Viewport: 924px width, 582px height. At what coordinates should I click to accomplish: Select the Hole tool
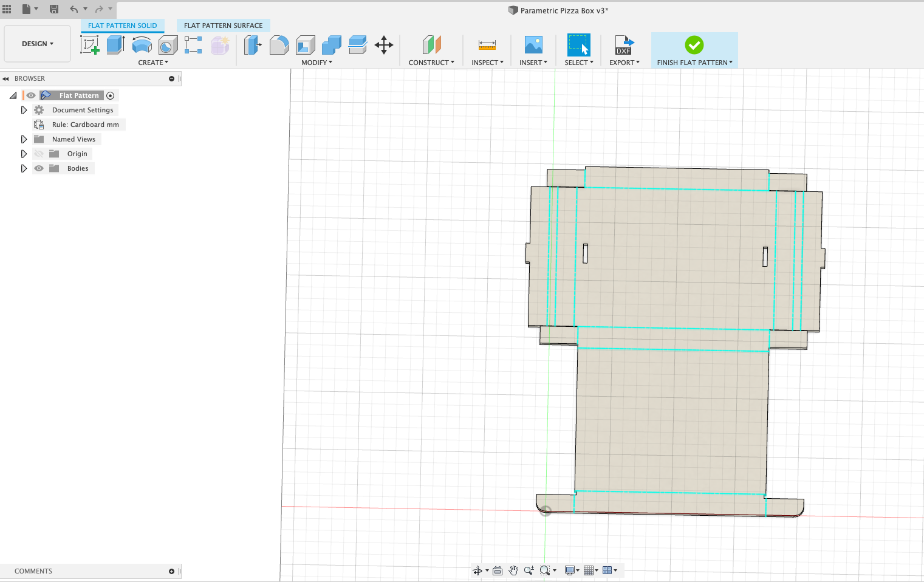(168, 44)
